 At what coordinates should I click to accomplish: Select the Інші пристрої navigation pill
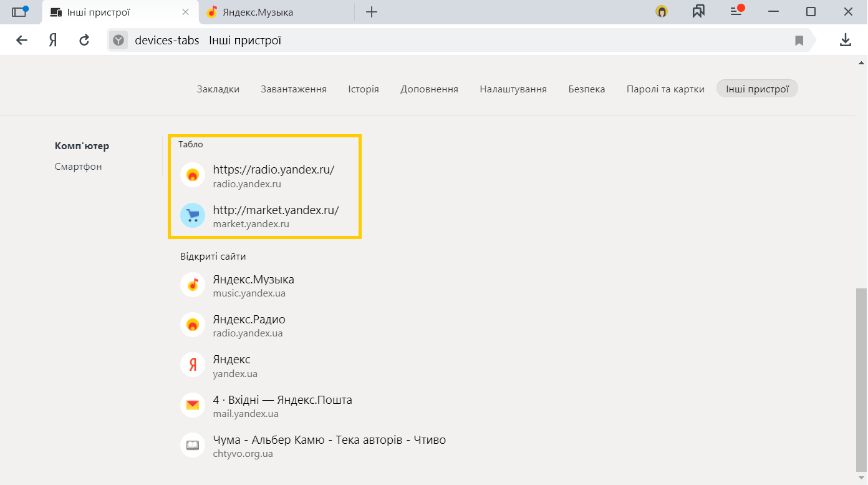click(758, 89)
